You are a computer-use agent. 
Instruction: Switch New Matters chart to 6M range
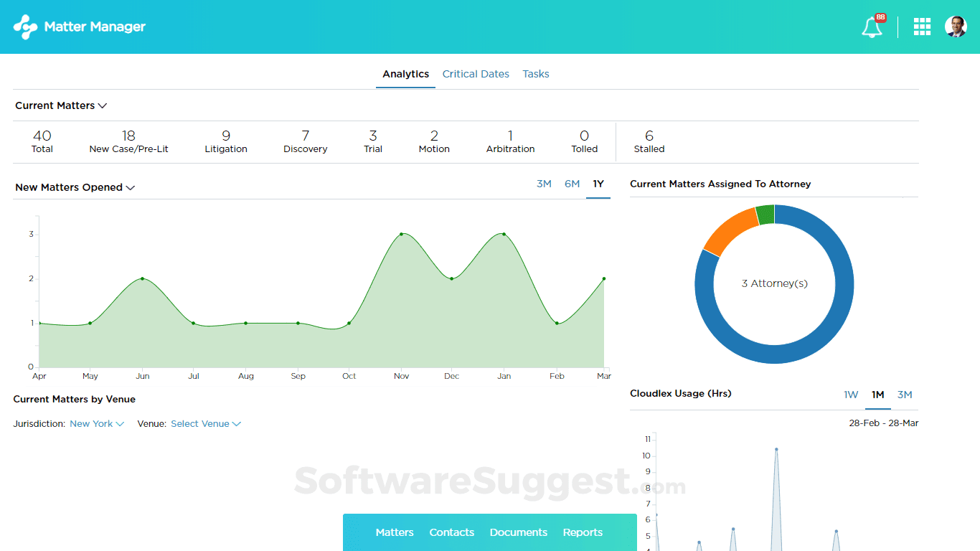tap(572, 184)
